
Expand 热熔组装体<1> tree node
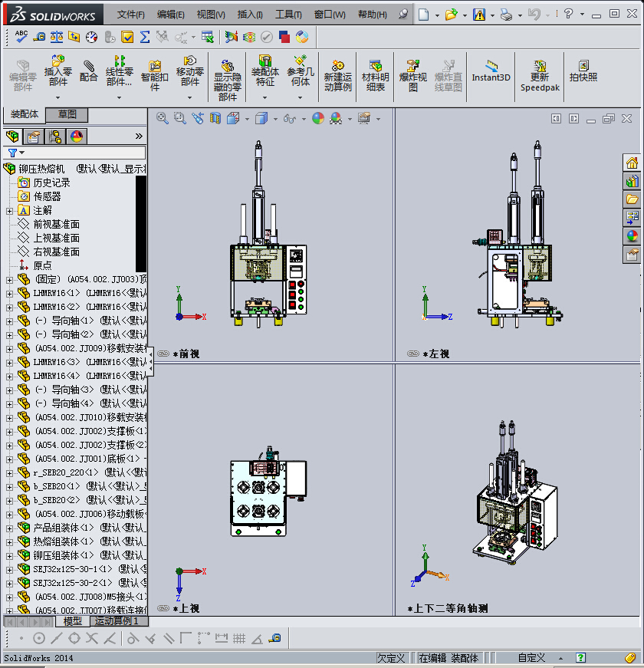9,542
